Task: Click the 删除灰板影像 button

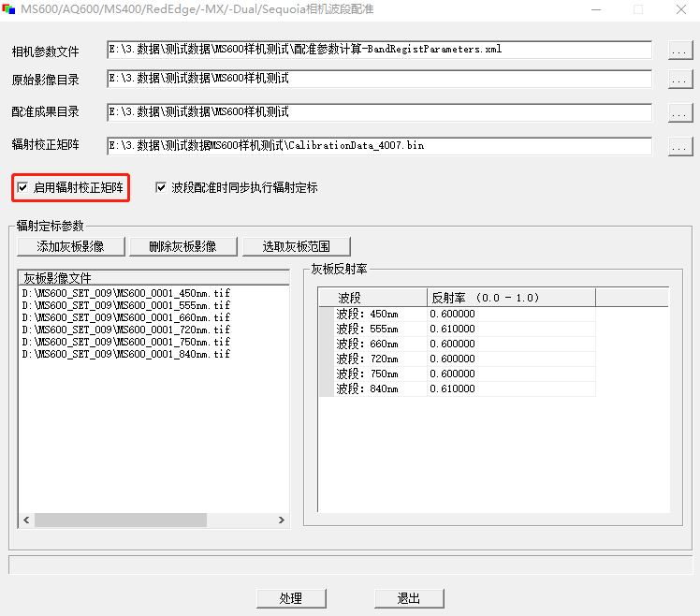Action: (x=183, y=246)
